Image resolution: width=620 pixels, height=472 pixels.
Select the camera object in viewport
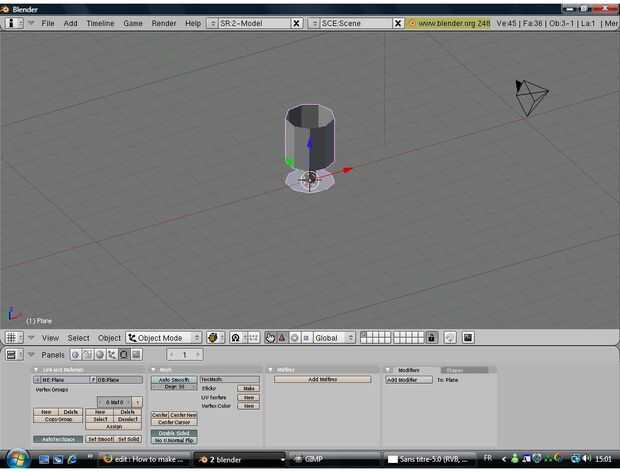531,97
